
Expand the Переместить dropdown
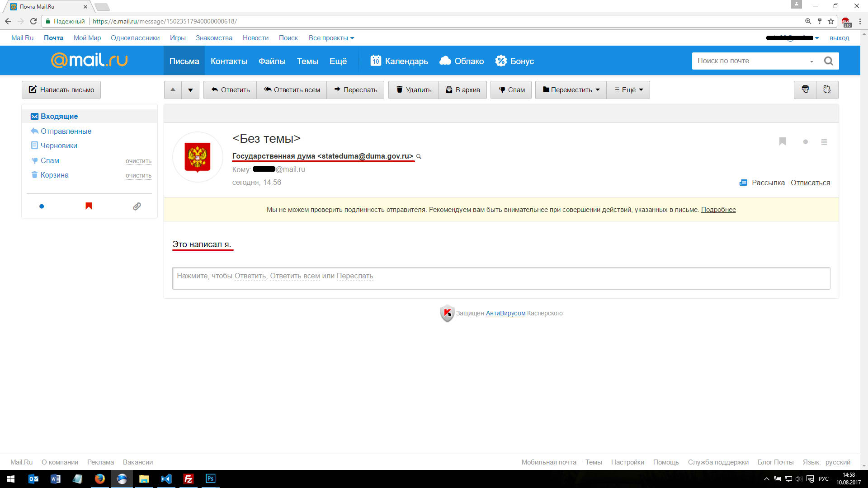(x=571, y=90)
